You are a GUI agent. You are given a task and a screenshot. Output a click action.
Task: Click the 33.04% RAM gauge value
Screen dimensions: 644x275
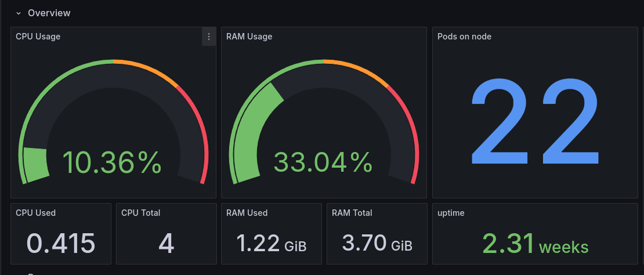[323, 162]
